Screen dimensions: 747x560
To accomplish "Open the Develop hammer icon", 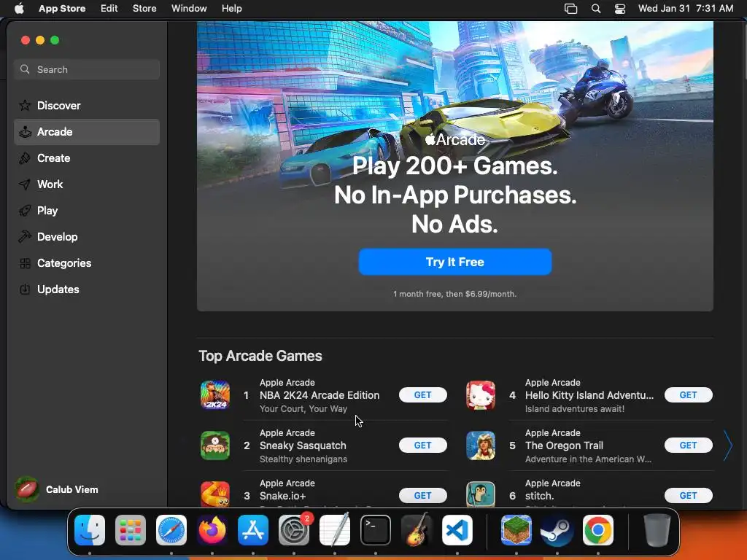I will [25, 237].
